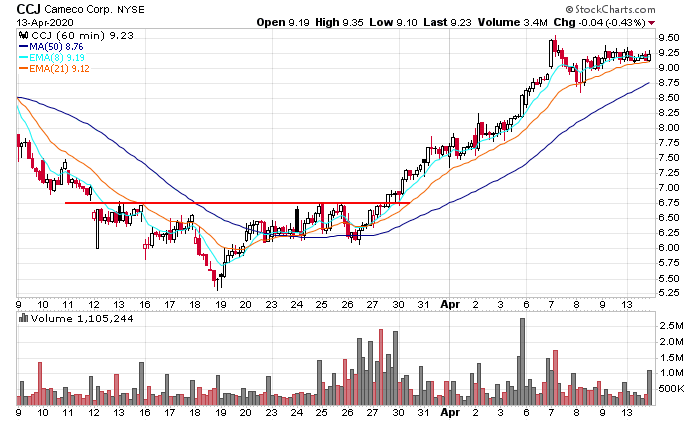Click the Open 9.19 value
The height and width of the screenshot is (421, 700).
[x=283, y=22]
